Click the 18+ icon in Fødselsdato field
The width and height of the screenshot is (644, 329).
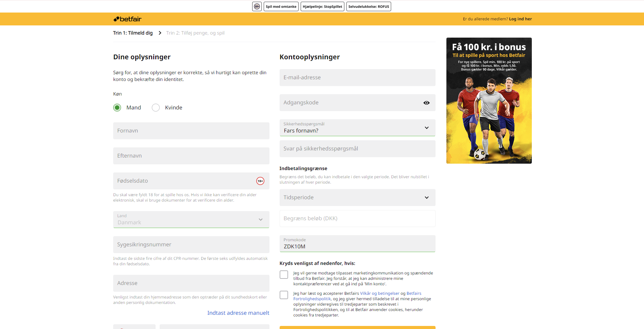(260, 181)
